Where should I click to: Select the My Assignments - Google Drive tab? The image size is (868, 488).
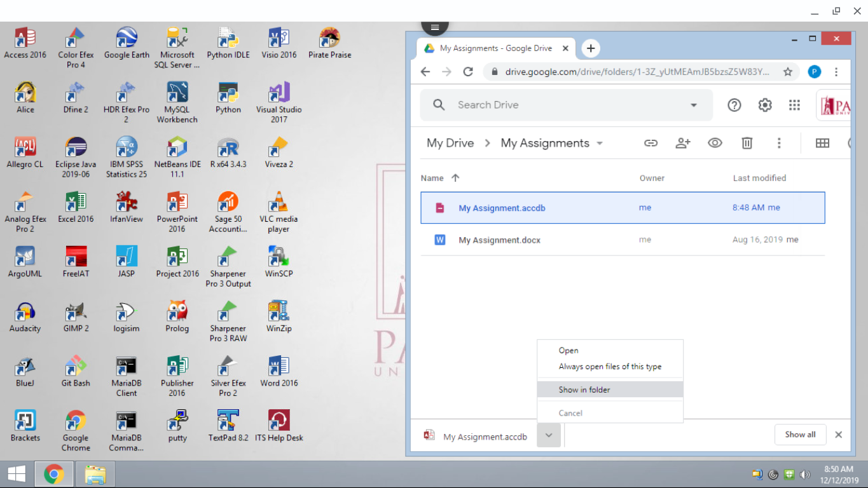(x=496, y=48)
